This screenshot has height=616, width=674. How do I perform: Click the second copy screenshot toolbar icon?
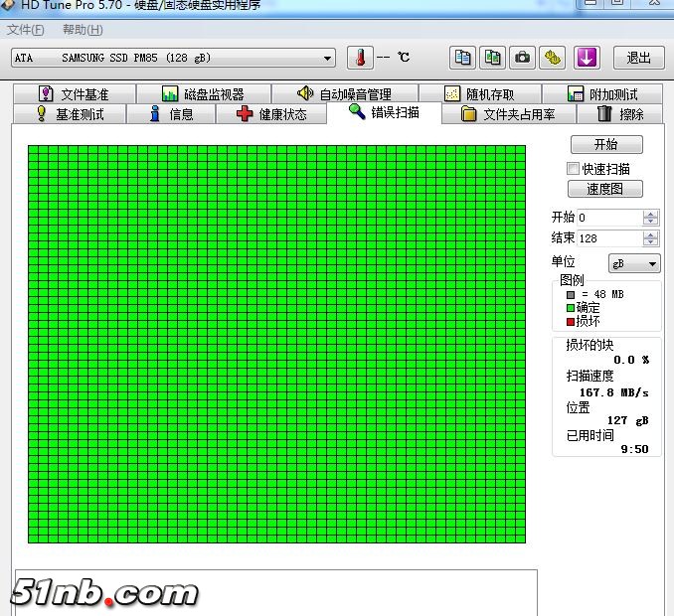(x=492, y=58)
